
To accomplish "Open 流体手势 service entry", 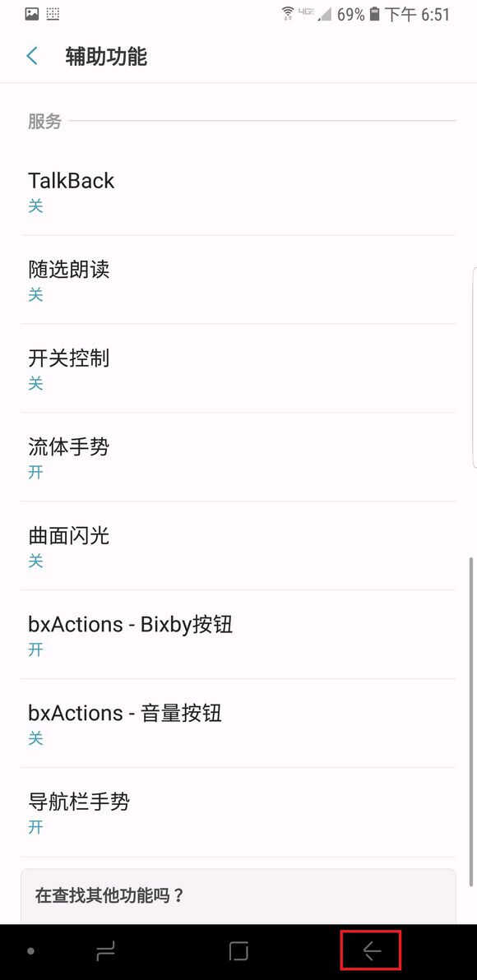I will [x=238, y=457].
